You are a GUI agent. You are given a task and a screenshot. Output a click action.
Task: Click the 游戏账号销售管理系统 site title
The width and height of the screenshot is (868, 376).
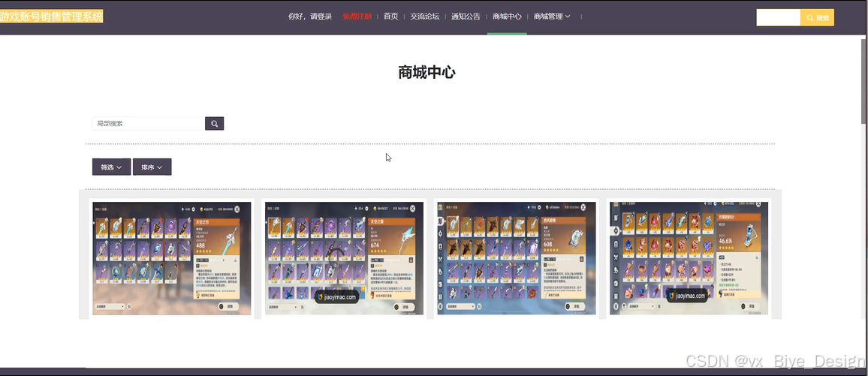[52, 17]
